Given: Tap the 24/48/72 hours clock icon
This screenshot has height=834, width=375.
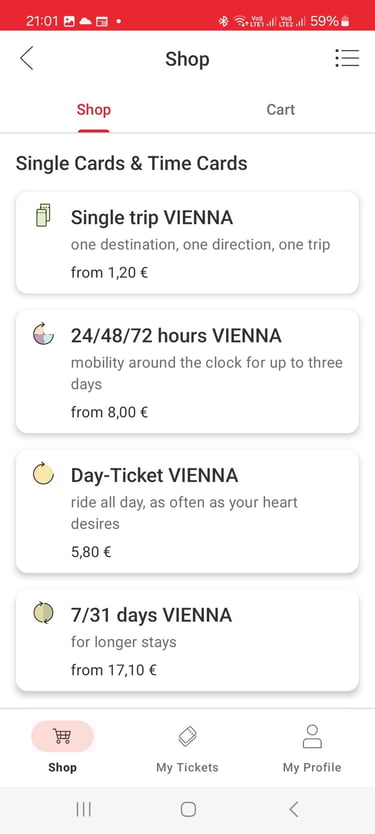Looking at the screenshot, I should [43, 334].
